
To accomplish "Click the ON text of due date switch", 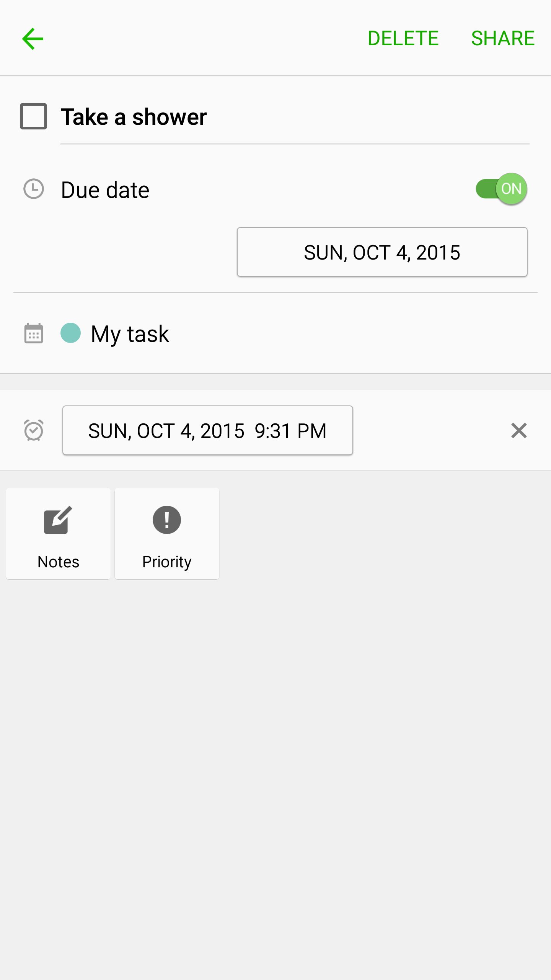I will [x=511, y=189].
